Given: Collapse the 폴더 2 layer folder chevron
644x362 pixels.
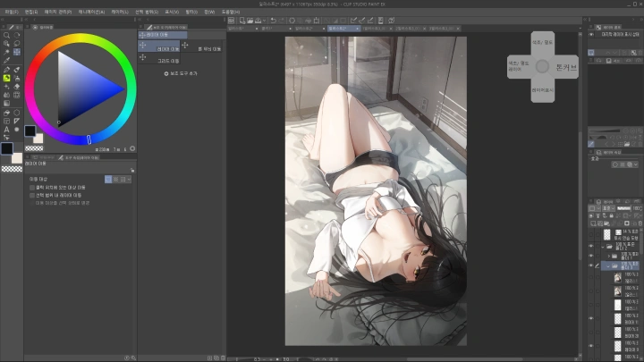Looking at the screenshot, I should pyautogui.click(x=603, y=247).
